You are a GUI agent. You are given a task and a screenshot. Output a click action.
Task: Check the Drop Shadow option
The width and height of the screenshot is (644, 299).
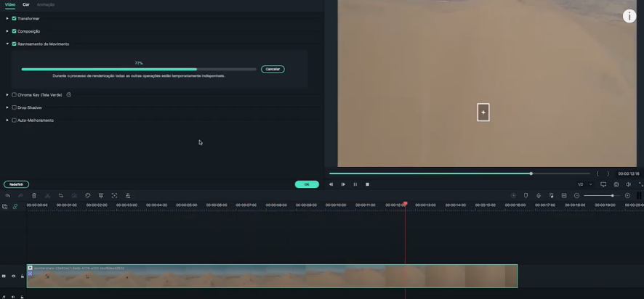click(x=14, y=107)
